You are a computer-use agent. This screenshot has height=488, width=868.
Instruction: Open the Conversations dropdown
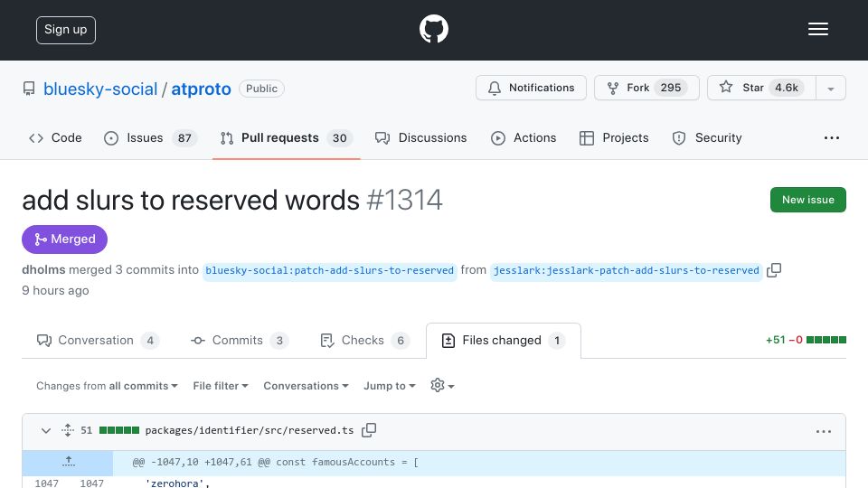(306, 386)
